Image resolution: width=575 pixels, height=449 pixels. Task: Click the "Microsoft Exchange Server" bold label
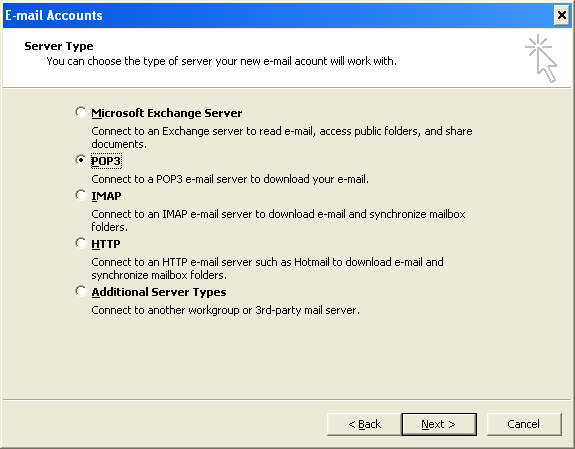pyautogui.click(x=167, y=113)
